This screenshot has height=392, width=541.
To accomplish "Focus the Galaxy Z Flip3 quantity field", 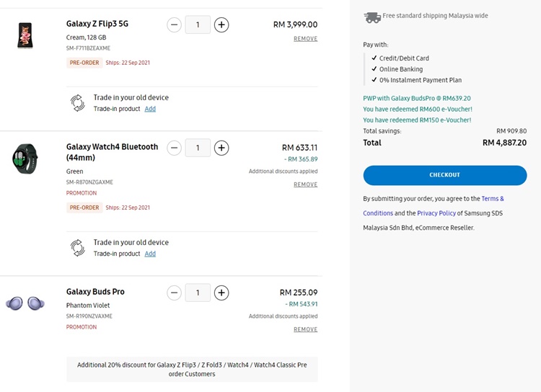I will click(x=198, y=24).
